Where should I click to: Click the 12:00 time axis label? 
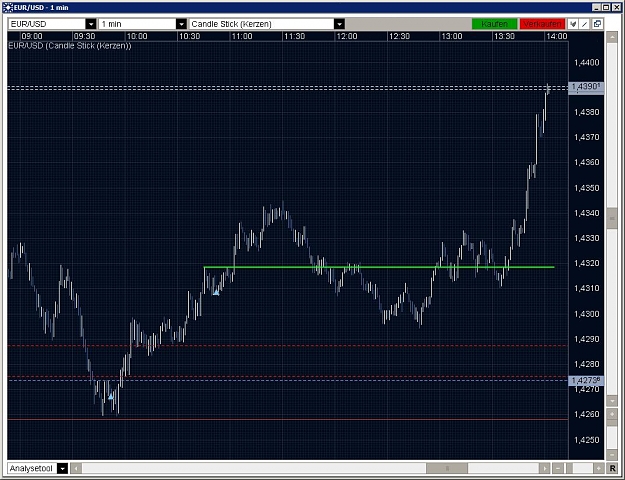(x=347, y=36)
